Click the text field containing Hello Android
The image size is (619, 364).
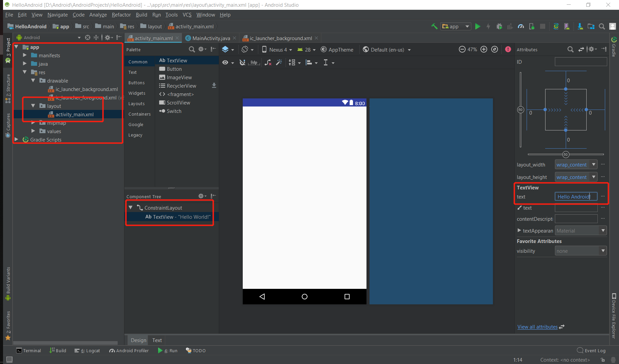click(x=576, y=196)
